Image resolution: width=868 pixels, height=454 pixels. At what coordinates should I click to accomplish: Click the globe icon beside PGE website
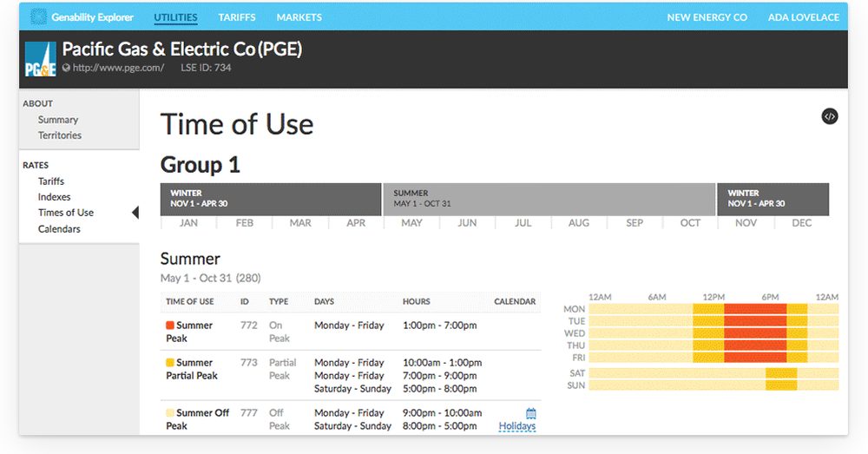pyautogui.click(x=67, y=68)
